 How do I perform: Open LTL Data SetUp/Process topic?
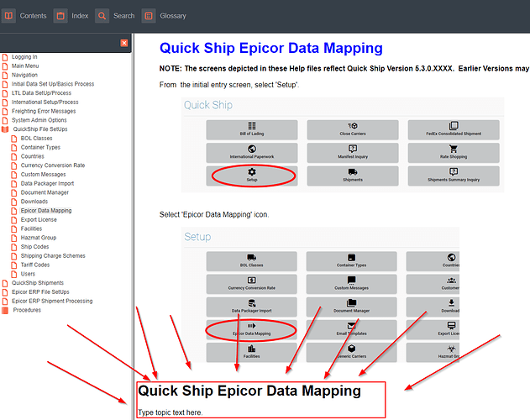(41, 93)
